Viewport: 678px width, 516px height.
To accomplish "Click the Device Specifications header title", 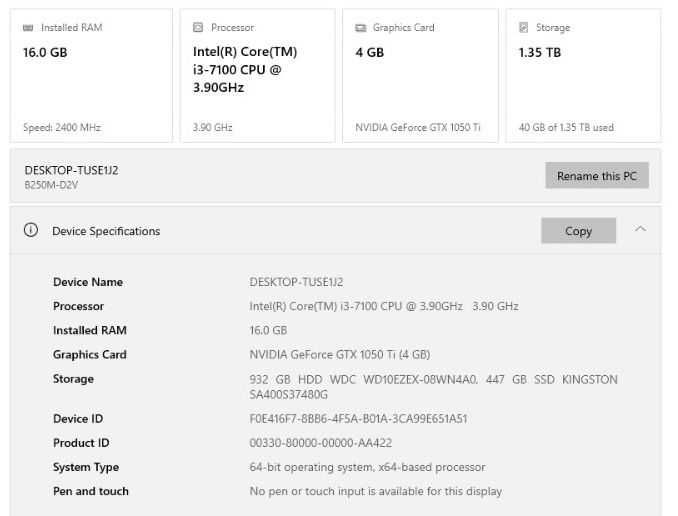I will 106,231.
